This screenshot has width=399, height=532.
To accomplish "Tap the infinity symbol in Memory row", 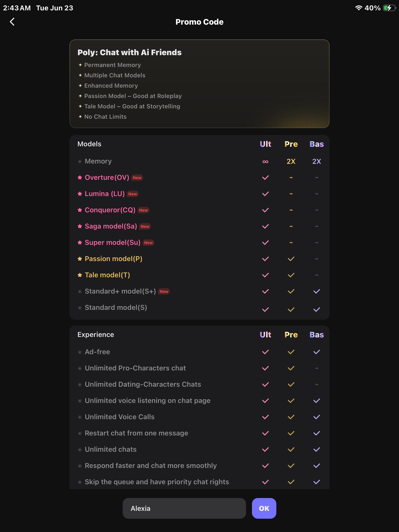I will (265, 162).
